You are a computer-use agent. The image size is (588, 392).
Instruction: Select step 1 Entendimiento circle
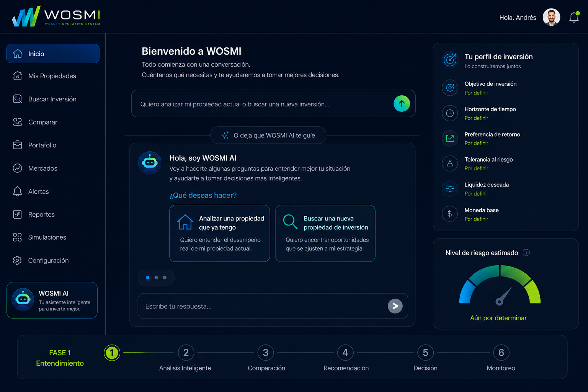112,353
